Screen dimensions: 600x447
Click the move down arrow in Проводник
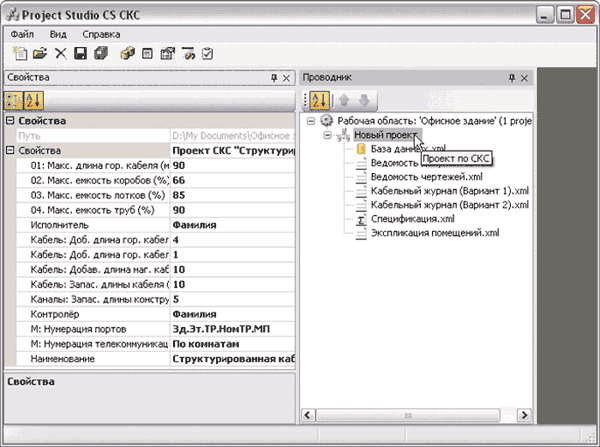pos(364,101)
